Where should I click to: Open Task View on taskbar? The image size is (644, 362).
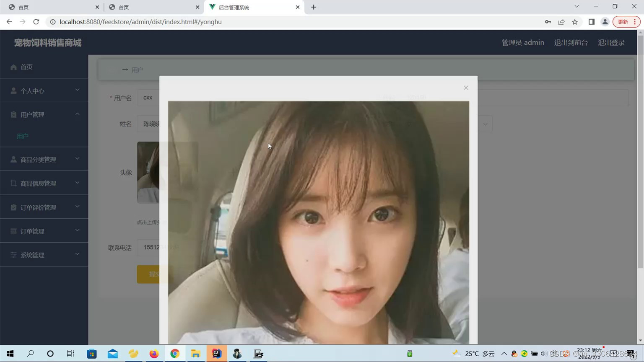pos(70,354)
